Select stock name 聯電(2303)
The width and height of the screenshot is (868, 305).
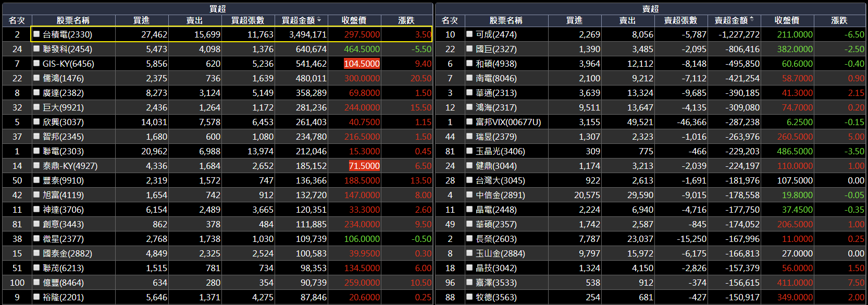pos(63,151)
